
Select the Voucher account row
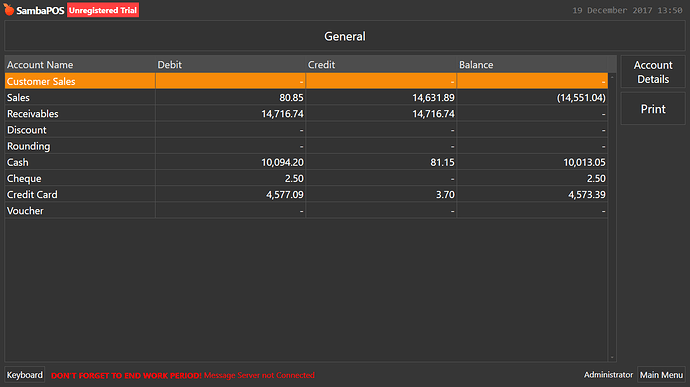306,211
